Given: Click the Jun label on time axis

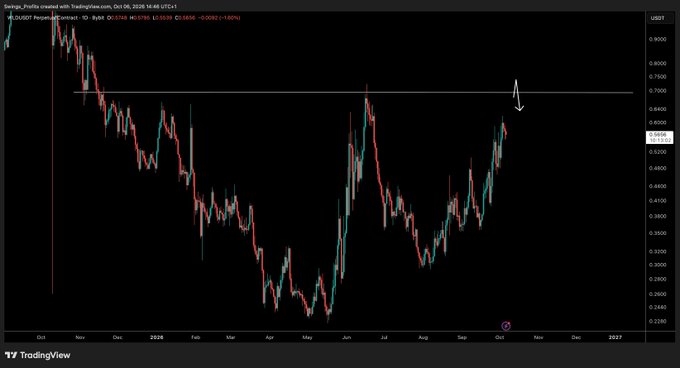Looking at the screenshot, I should click(347, 337).
